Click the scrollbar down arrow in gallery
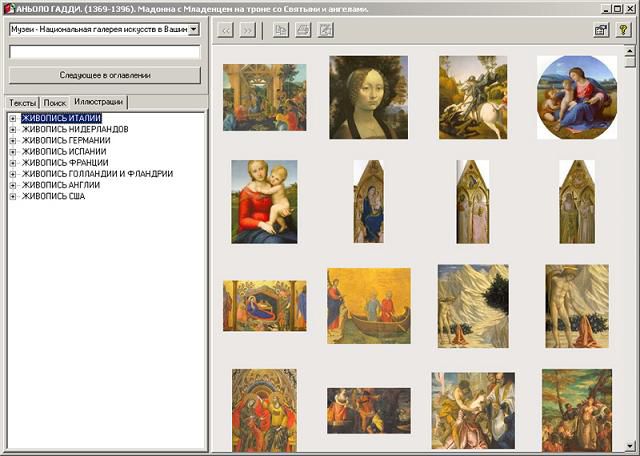640x456 pixels. point(630,445)
